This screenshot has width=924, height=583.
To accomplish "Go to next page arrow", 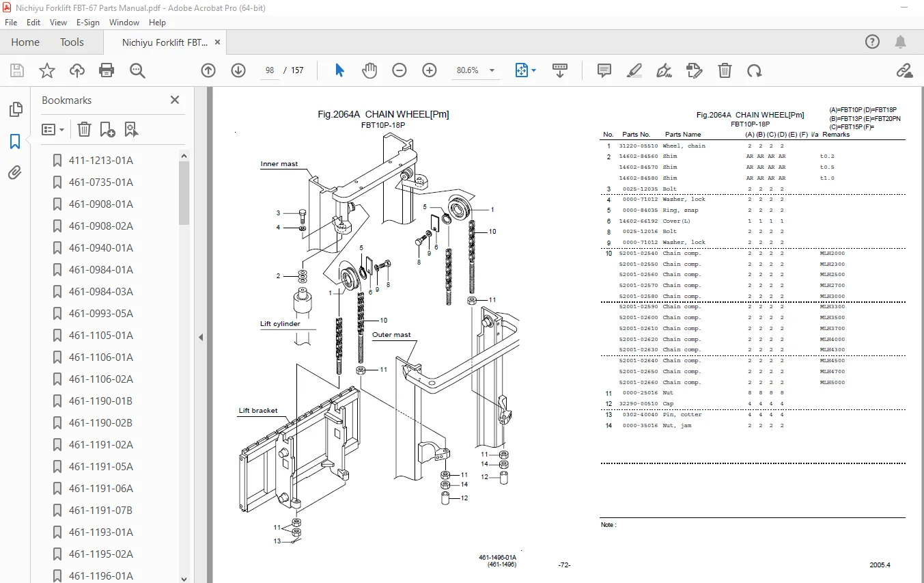I will [238, 70].
